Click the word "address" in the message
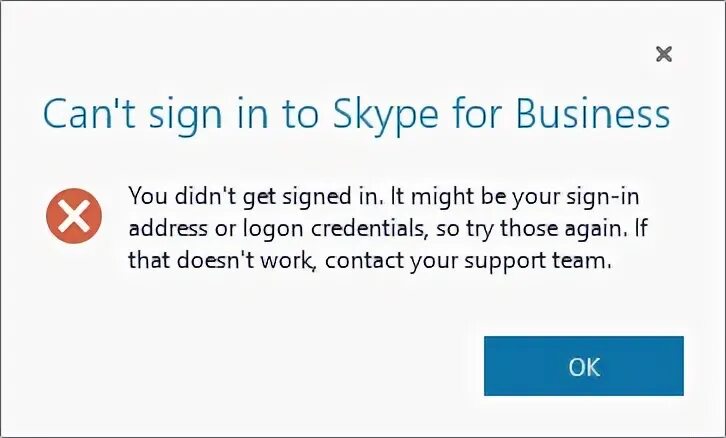Image resolution: width=726 pixels, height=438 pixels. [x=161, y=230]
